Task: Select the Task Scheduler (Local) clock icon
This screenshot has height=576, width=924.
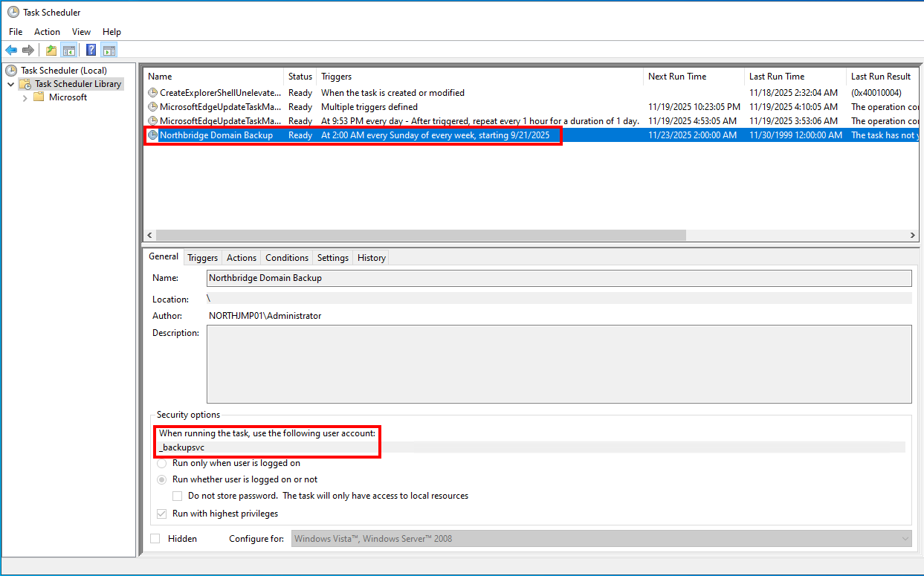Action: (11, 71)
